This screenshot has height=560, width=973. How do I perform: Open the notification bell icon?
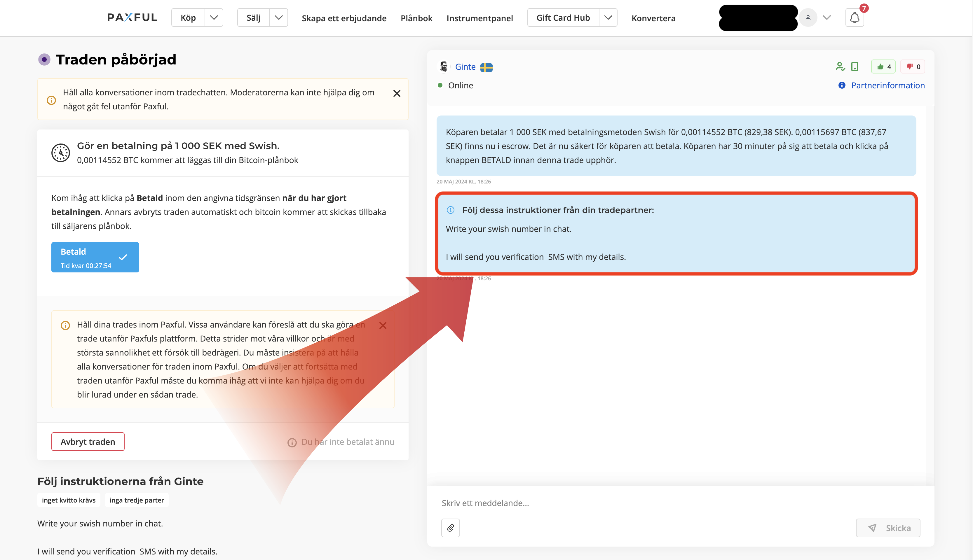pyautogui.click(x=854, y=18)
